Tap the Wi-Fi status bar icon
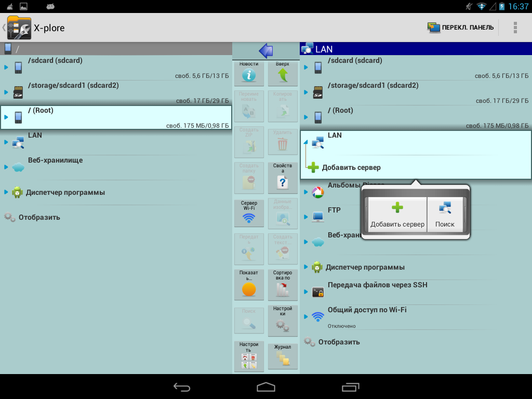This screenshot has width=532, height=399. [x=481, y=6]
